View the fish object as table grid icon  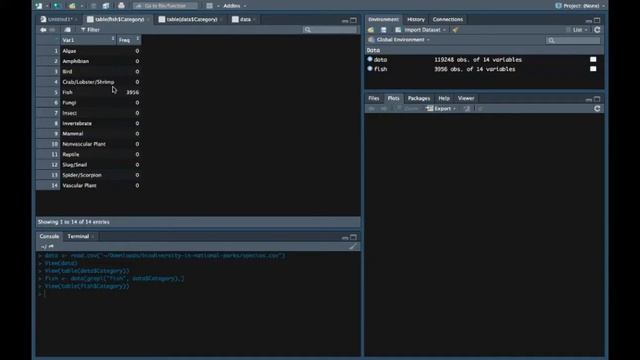[593, 69]
